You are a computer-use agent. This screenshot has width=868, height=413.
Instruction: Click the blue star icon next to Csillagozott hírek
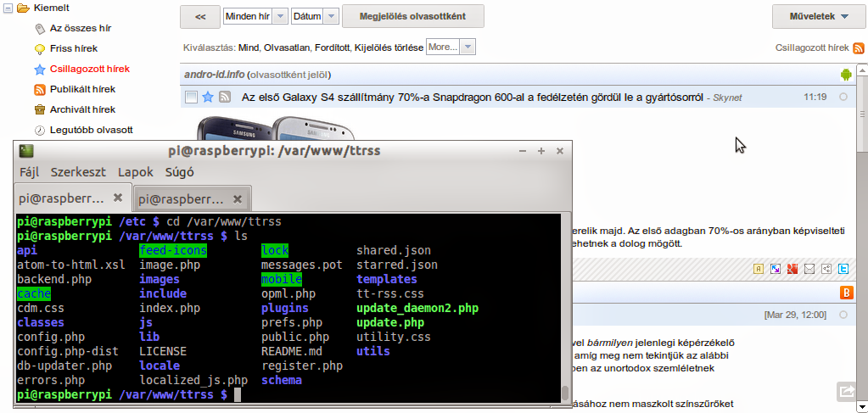40,70
